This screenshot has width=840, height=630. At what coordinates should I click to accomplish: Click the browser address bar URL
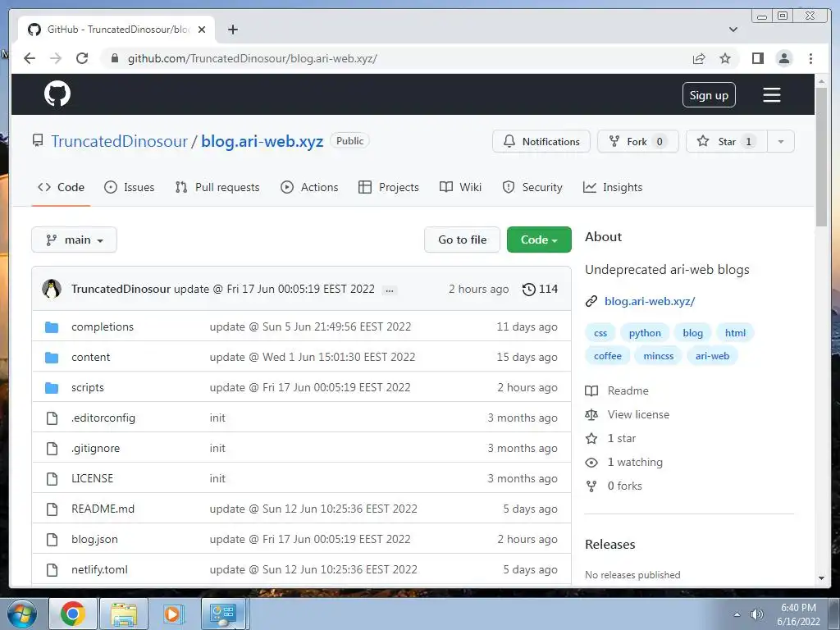pyautogui.click(x=253, y=58)
